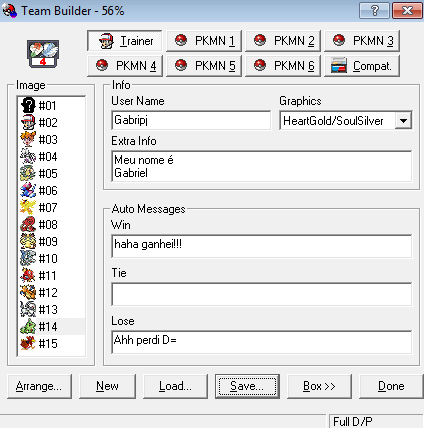Pick sprite #07 from the Image list
The height and width of the screenshot is (428, 424).
(52, 207)
